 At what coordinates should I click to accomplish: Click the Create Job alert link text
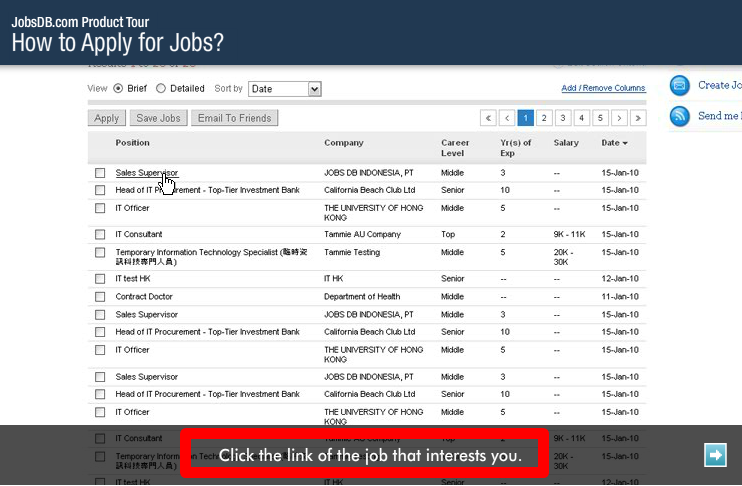[720, 85]
